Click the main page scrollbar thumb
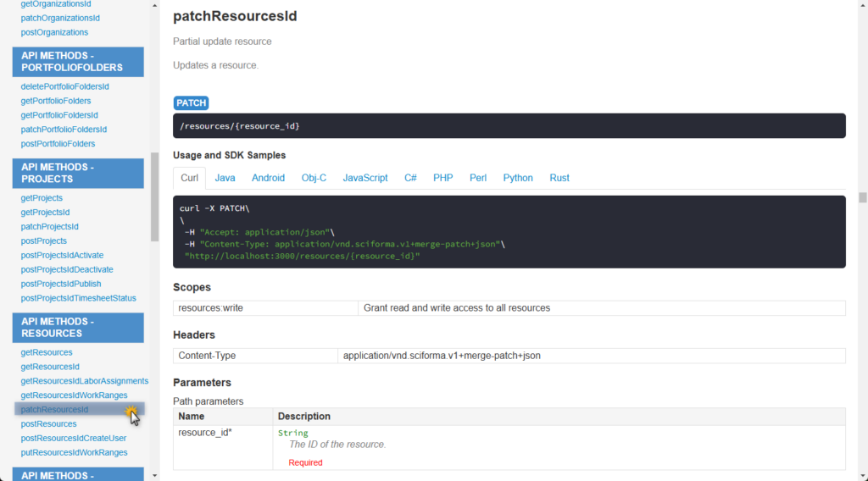Screen dimensions: 868x481 [862, 197]
